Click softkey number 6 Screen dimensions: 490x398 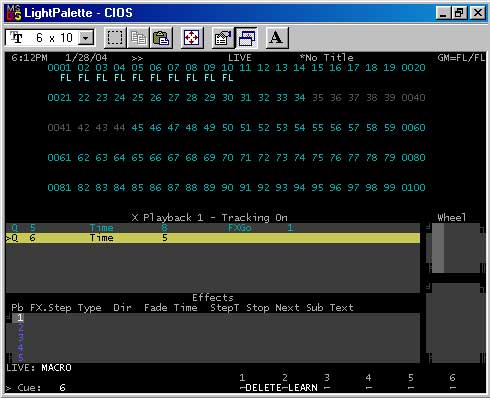[x=452, y=378]
